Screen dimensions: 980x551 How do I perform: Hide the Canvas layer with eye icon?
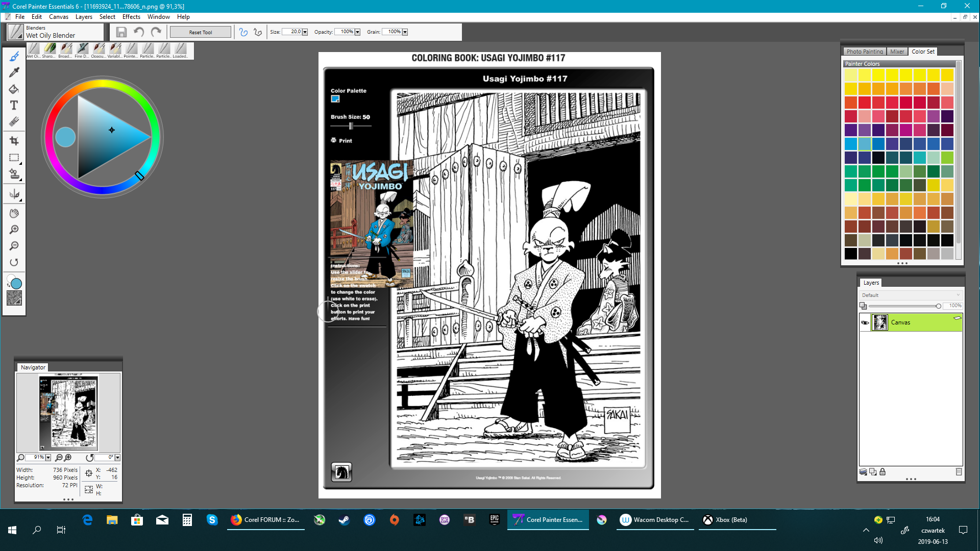pos(865,322)
